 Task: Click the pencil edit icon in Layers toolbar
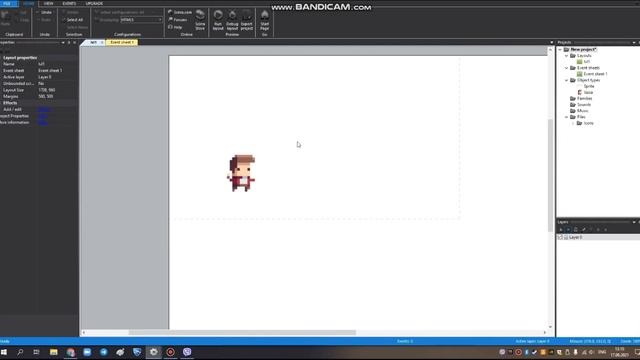(x=583, y=230)
